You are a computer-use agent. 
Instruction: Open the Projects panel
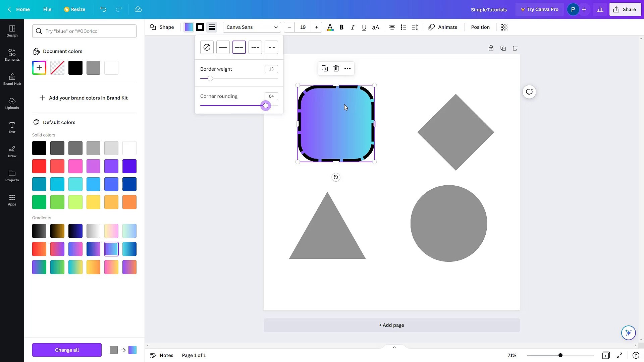click(12, 176)
